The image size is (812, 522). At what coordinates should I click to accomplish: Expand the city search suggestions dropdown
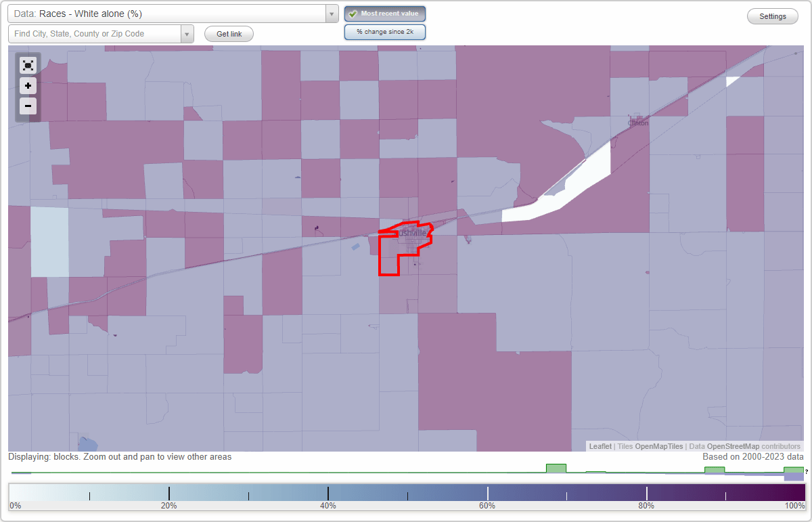coord(187,33)
